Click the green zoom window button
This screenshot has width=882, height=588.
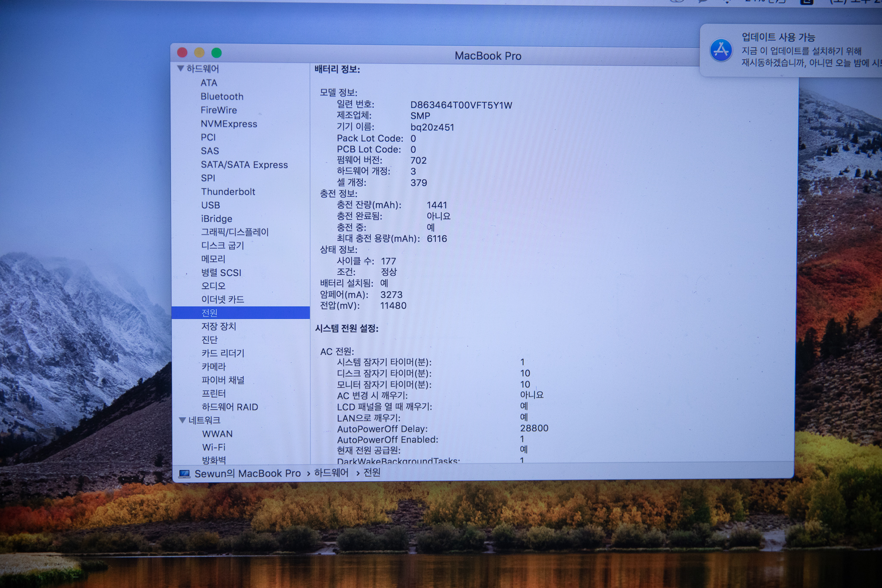coord(217,53)
